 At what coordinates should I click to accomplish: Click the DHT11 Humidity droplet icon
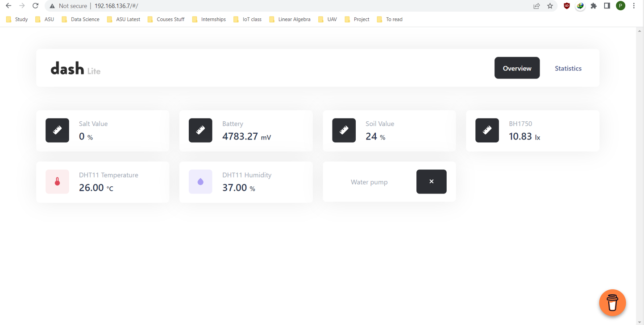pyautogui.click(x=200, y=181)
